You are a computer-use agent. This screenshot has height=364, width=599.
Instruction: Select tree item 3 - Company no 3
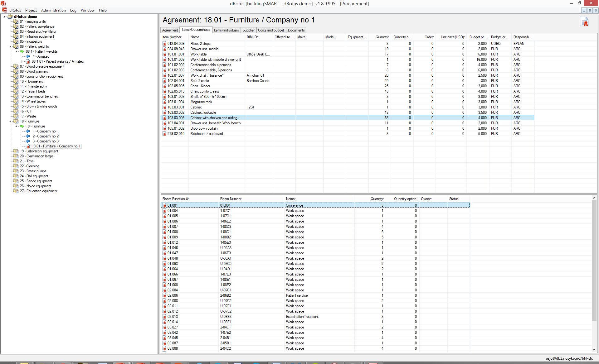[46, 141]
